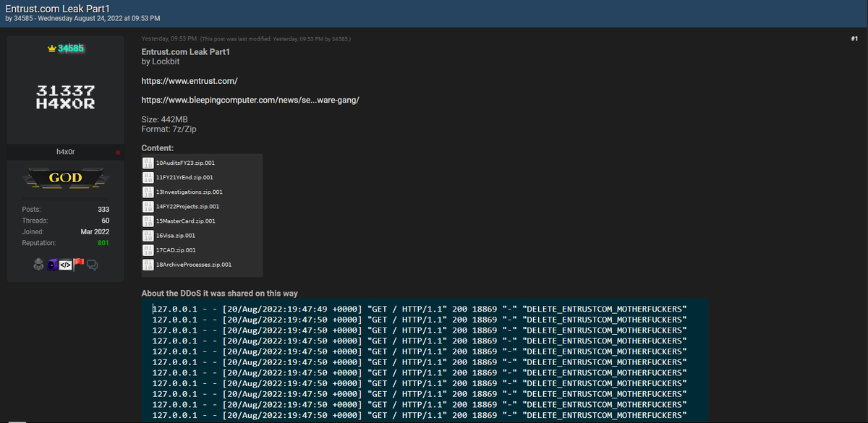
Task: Click the red flag award badge
Action: coord(79,264)
